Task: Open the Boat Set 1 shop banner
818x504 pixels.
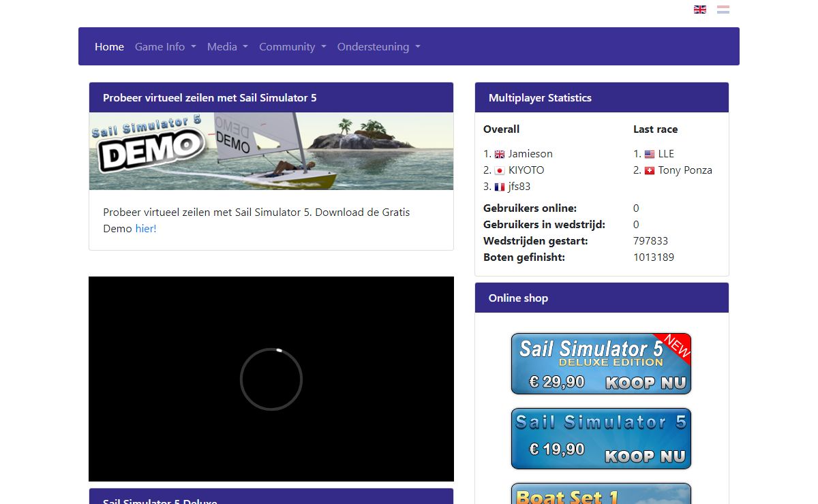Action: point(601,493)
